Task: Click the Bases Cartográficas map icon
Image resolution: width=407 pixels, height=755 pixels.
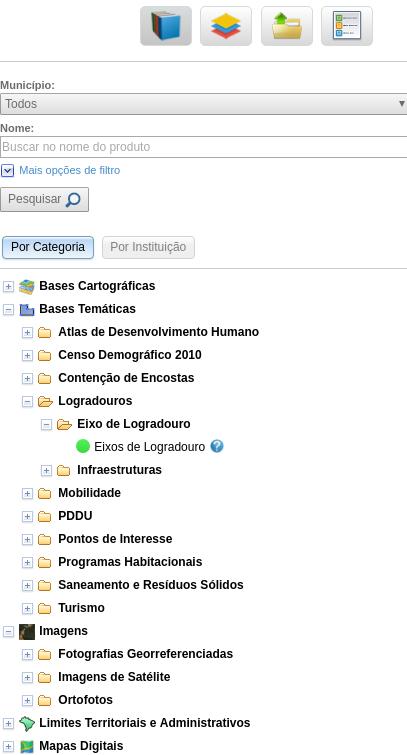Action: click(26, 286)
